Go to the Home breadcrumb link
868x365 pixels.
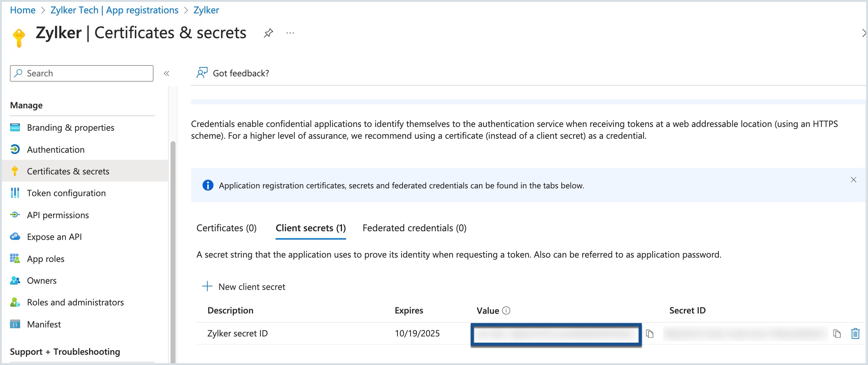[x=23, y=10]
